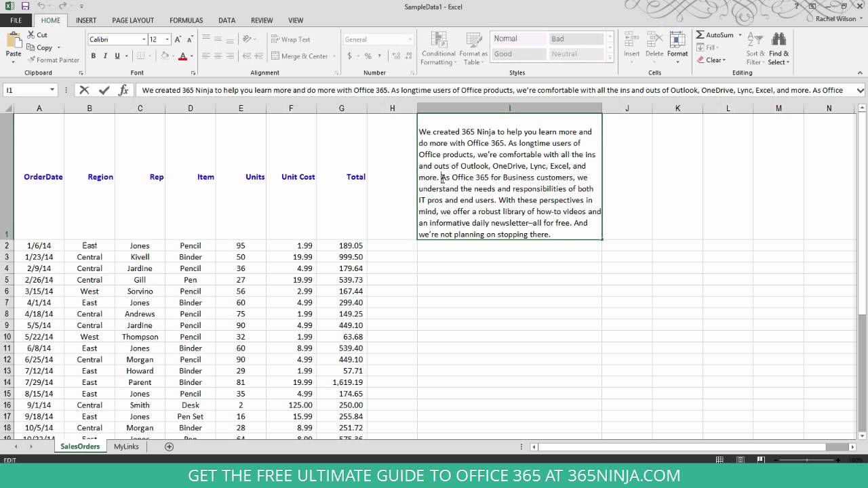
Task: Open the font size 12 dropdown
Action: pyautogui.click(x=167, y=39)
